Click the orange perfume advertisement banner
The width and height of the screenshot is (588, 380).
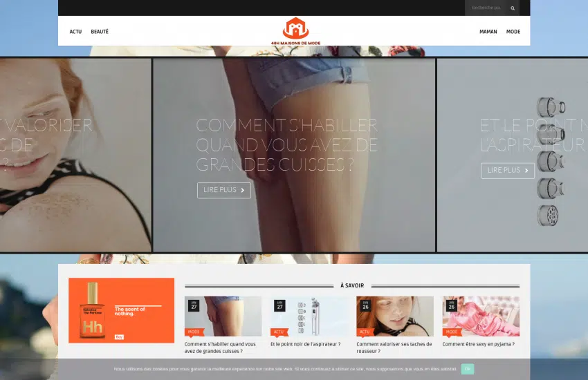click(121, 310)
